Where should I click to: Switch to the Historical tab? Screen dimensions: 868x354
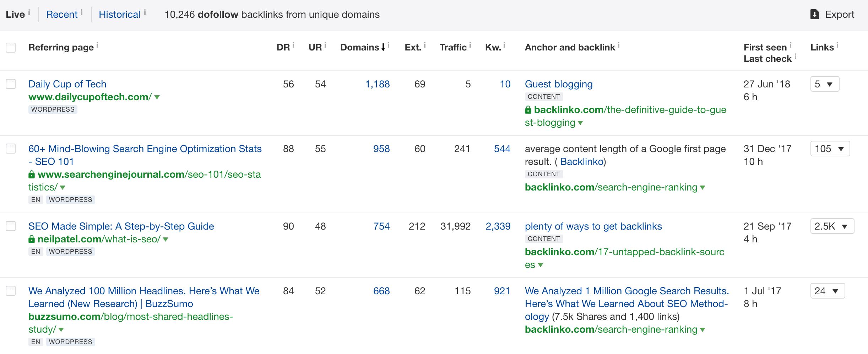pos(119,14)
